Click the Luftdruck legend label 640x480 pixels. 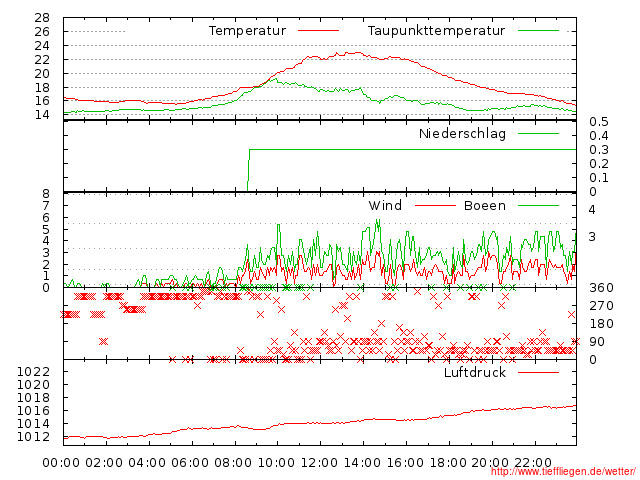tap(475, 372)
